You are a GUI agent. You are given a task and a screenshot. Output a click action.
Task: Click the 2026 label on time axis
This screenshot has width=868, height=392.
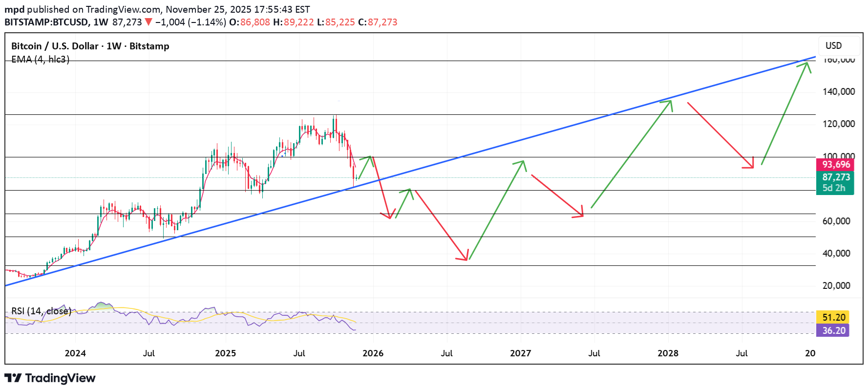[x=373, y=353]
